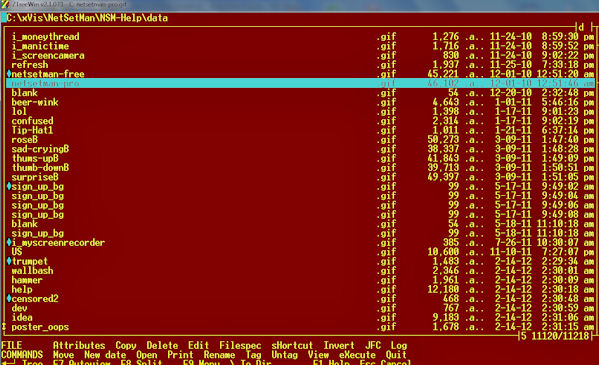This screenshot has width=599, height=365.
Task: Click the tag diamond beside censored2
Action: 9,298
